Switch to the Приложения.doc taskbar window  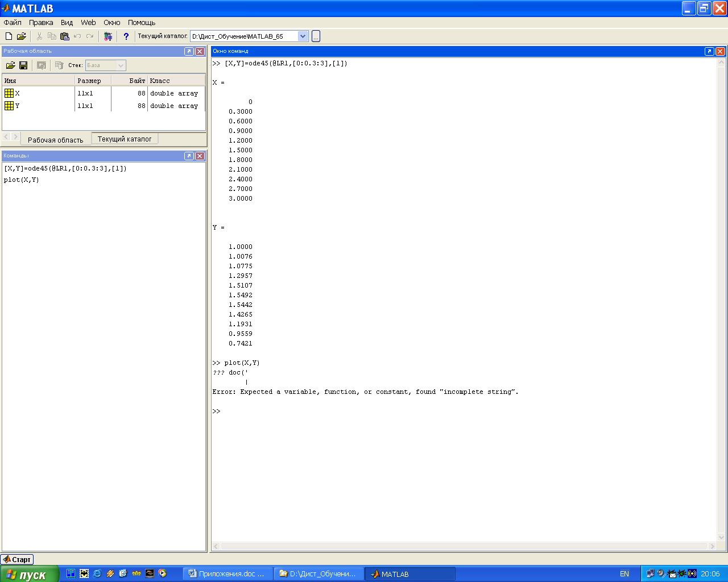click(228, 574)
